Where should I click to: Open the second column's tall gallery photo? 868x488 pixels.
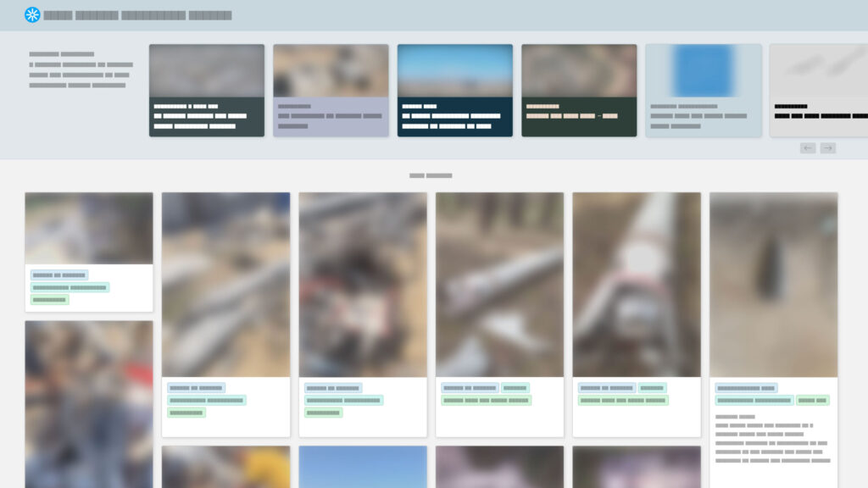[225, 285]
